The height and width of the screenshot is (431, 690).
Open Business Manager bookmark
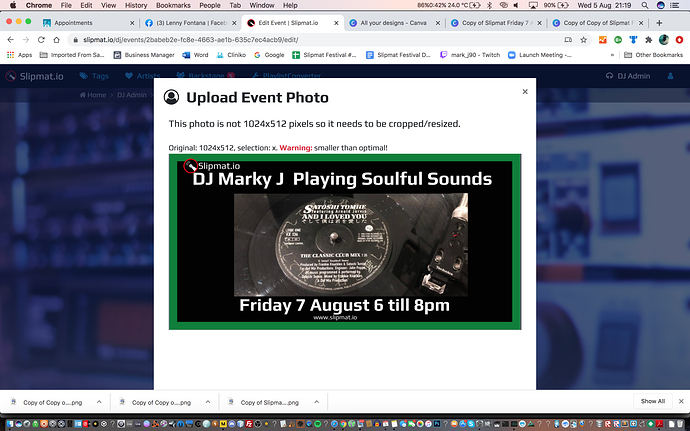144,55
